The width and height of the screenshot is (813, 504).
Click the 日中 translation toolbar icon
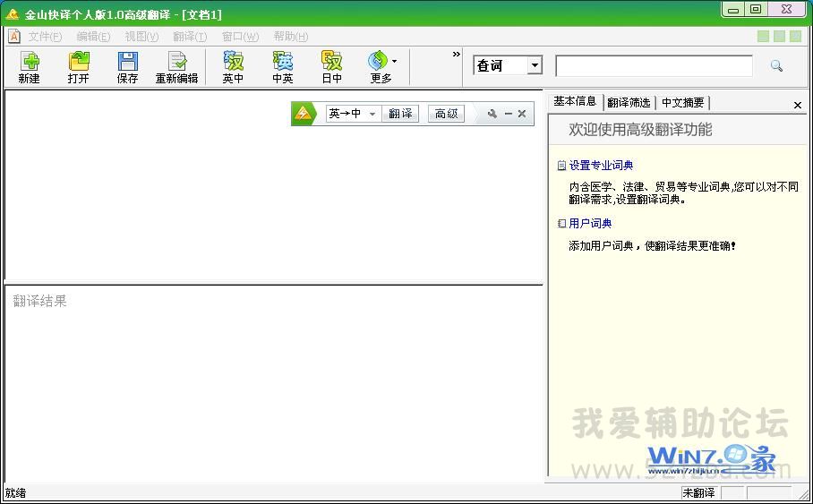332,67
